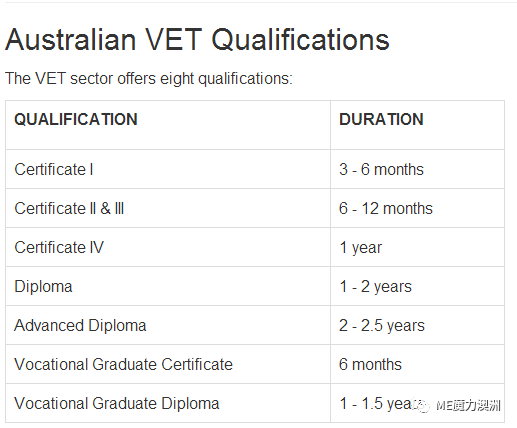Select the QUALIFICATION column header
The height and width of the screenshot is (428, 517).
[76, 119]
